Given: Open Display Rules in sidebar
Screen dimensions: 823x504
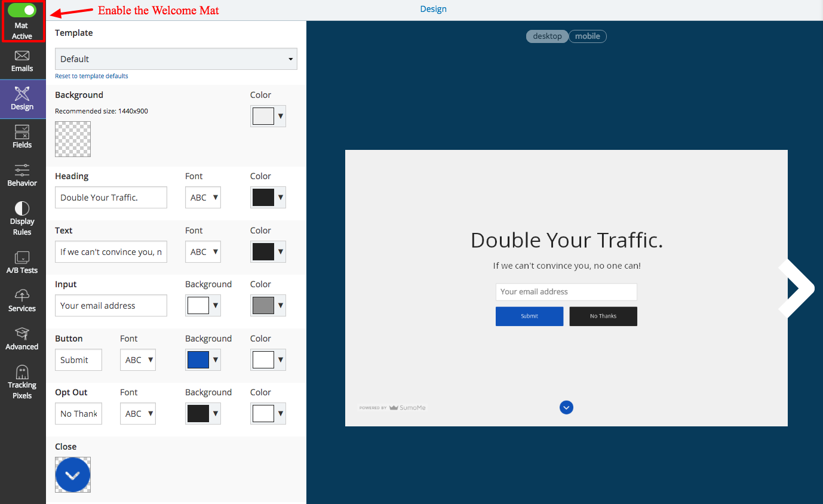Looking at the screenshot, I should (22, 208).
